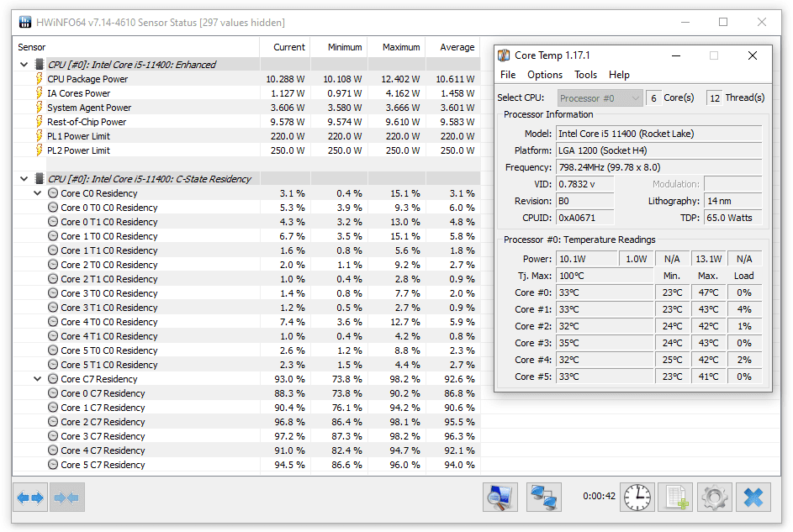Click the Tj. Max 100°C value
The image size is (793, 532).
pyautogui.click(x=605, y=276)
